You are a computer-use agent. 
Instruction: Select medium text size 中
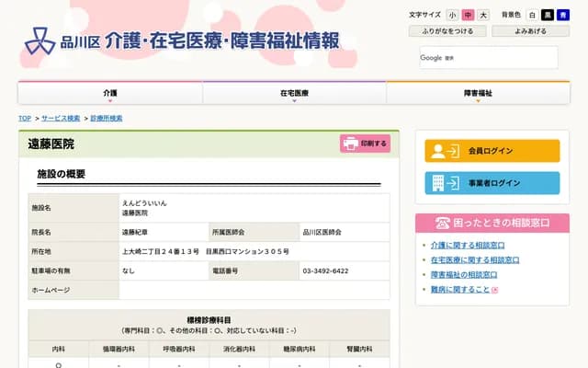(x=468, y=16)
